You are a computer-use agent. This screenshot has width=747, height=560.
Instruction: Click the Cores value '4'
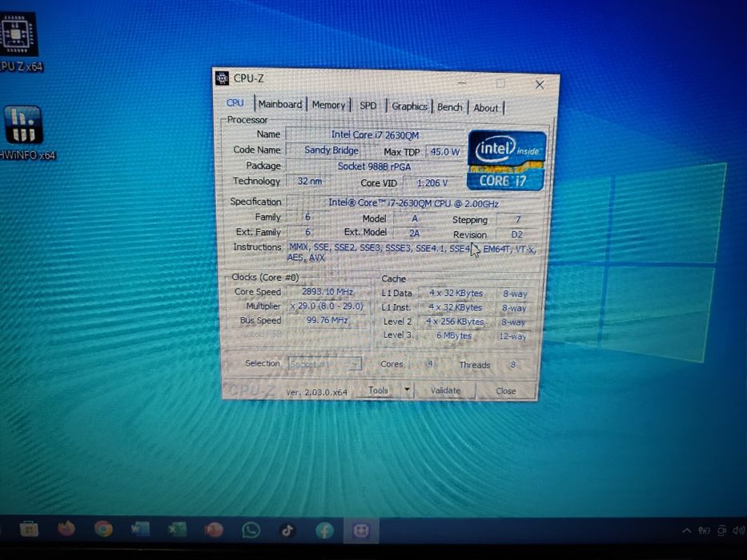click(x=430, y=364)
